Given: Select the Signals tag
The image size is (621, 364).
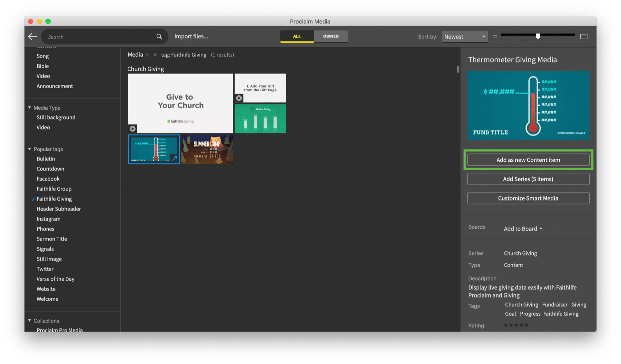Looking at the screenshot, I should [45, 249].
